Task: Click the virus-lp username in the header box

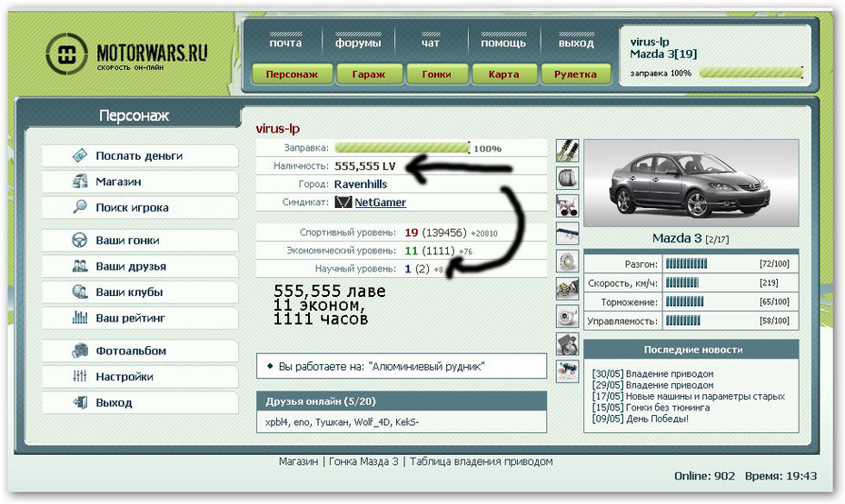Action: pyautogui.click(x=650, y=42)
